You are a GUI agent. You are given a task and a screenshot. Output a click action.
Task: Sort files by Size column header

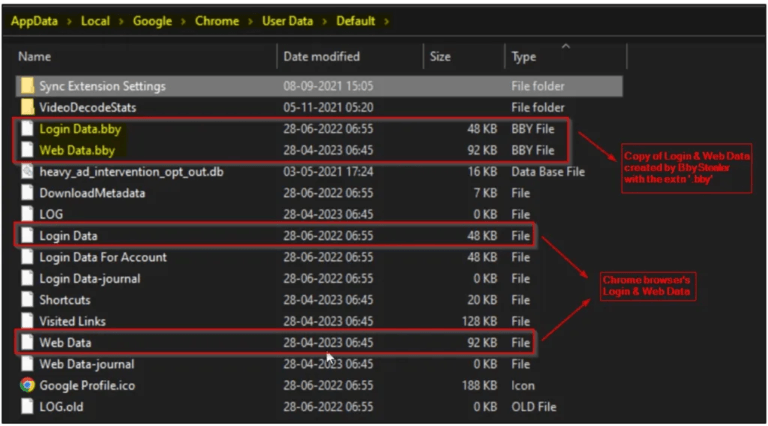click(x=440, y=57)
